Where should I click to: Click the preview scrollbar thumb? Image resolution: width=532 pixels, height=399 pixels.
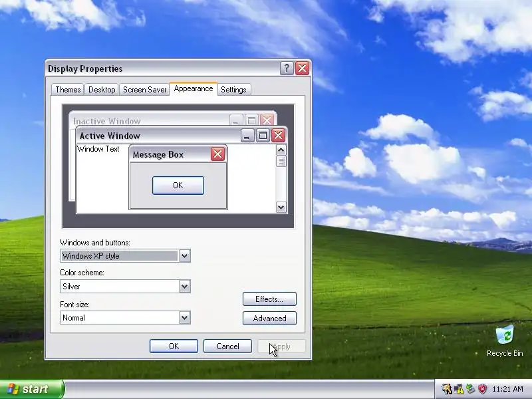(281, 162)
